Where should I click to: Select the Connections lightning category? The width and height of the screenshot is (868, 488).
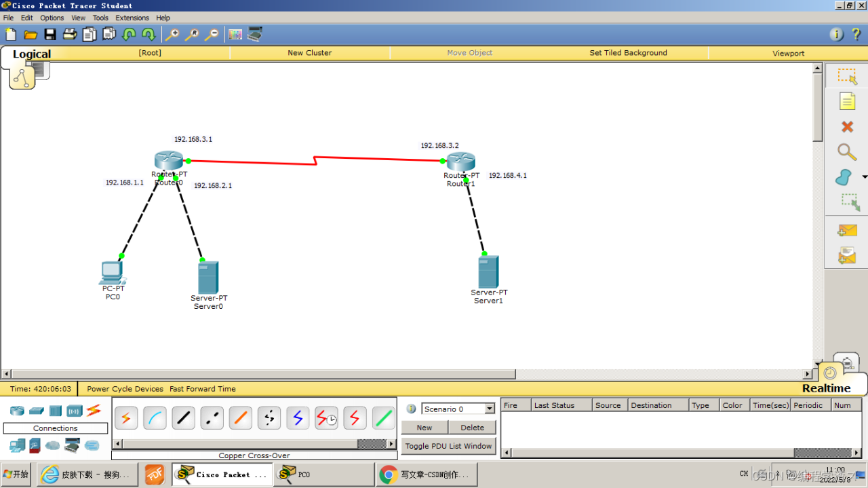coord(94,410)
